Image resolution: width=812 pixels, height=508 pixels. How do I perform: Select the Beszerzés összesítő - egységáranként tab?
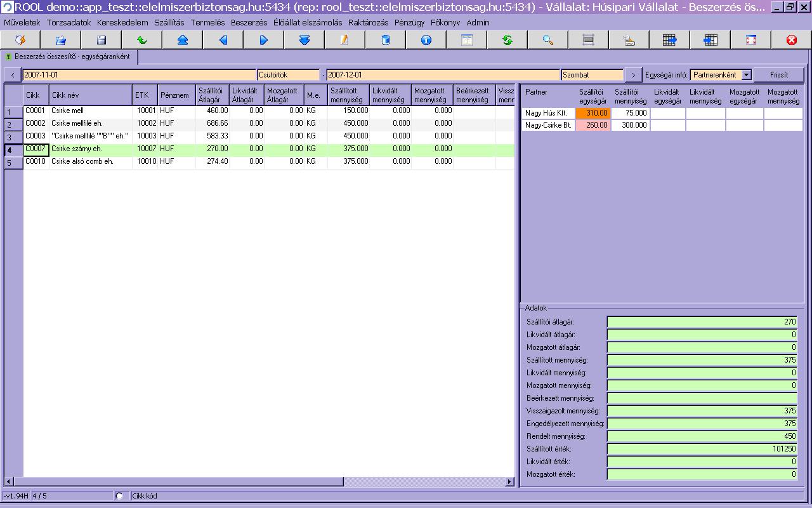(x=71, y=57)
